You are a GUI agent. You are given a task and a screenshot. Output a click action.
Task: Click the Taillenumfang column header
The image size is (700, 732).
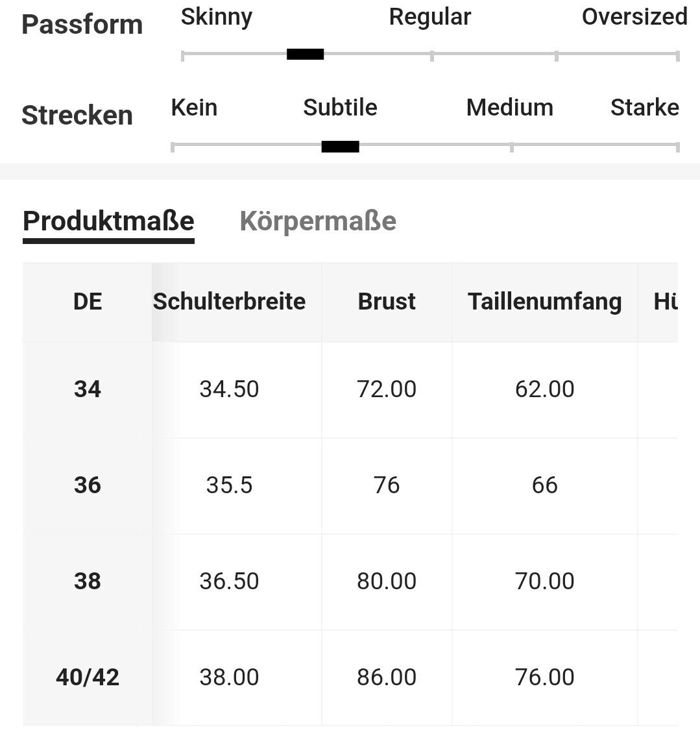(x=544, y=302)
